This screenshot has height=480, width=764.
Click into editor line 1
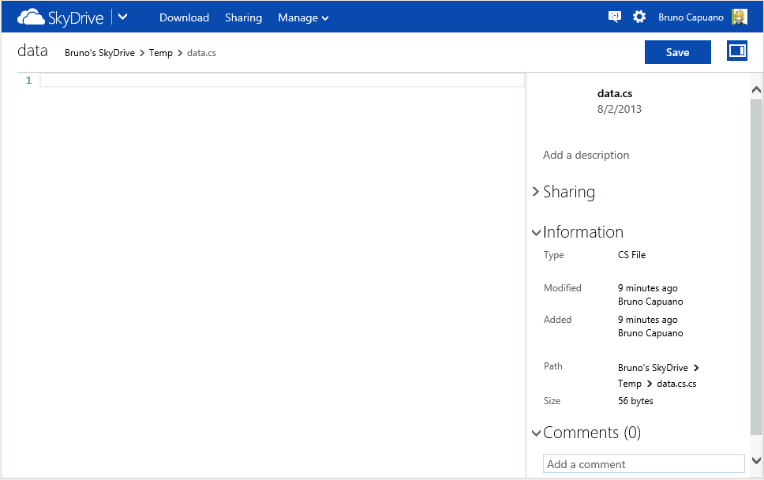click(280, 80)
